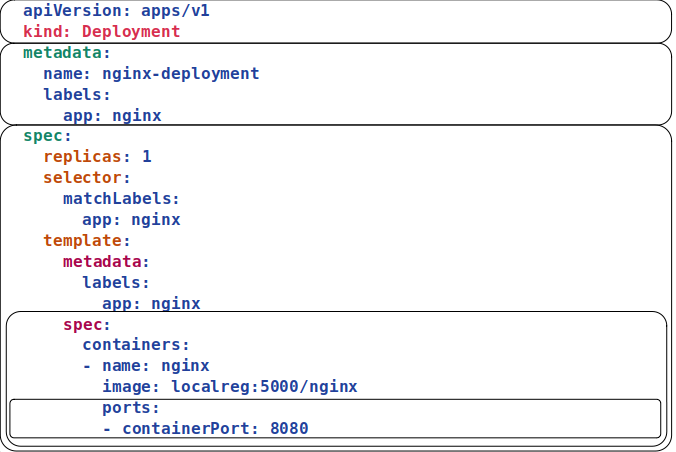Select the containerPort: 8080 line

click(205, 429)
